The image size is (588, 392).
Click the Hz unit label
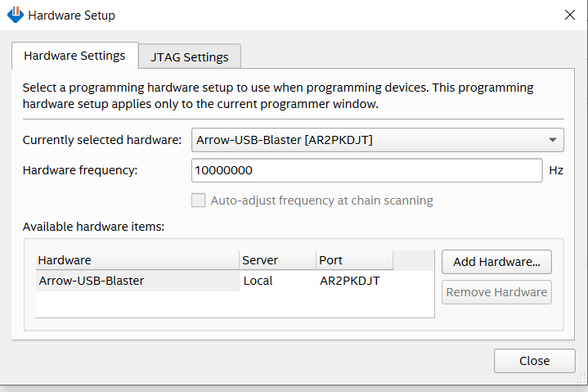point(556,170)
